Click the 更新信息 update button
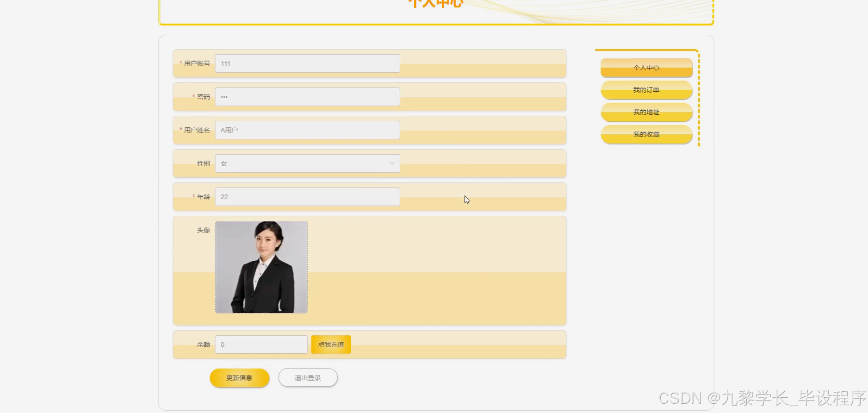The height and width of the screenshot is (413, 868). coord(239,378)
